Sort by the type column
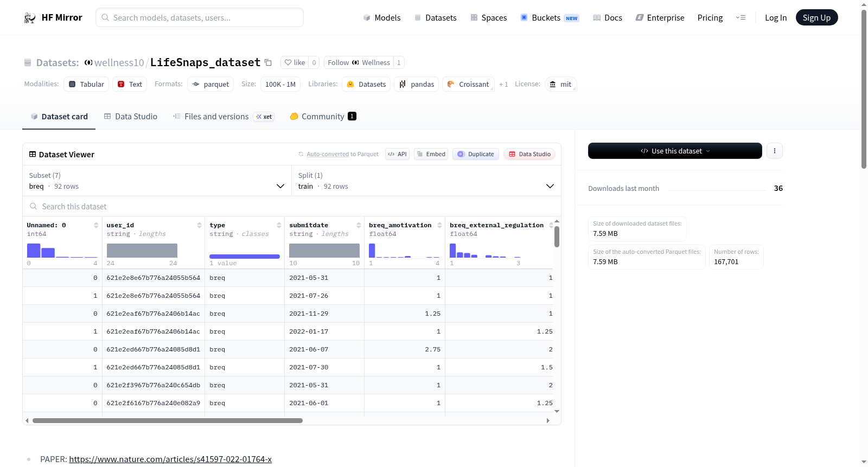 (x=279, y=225)
